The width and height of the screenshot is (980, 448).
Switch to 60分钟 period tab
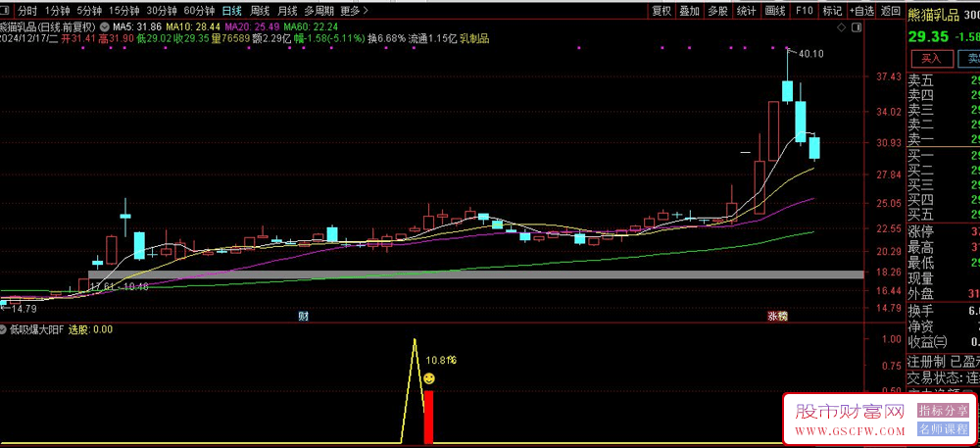click(x=199, y=11)
